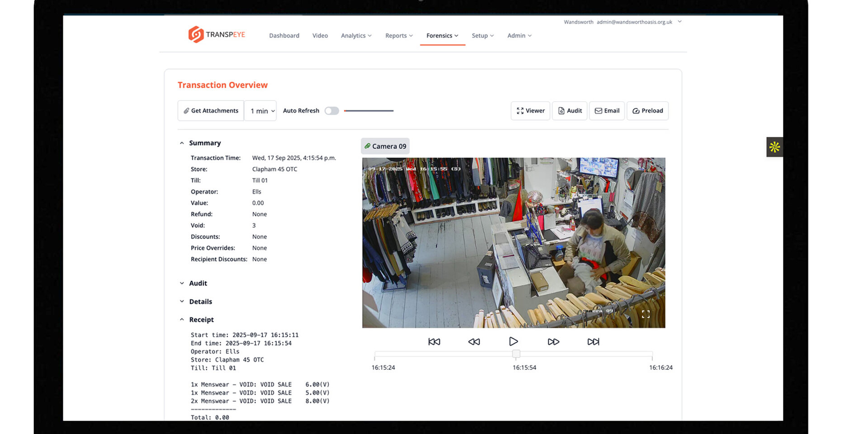This screenshot has width=868, height=434.
Task: Expand the Audit section
Action: click(182, 283)
